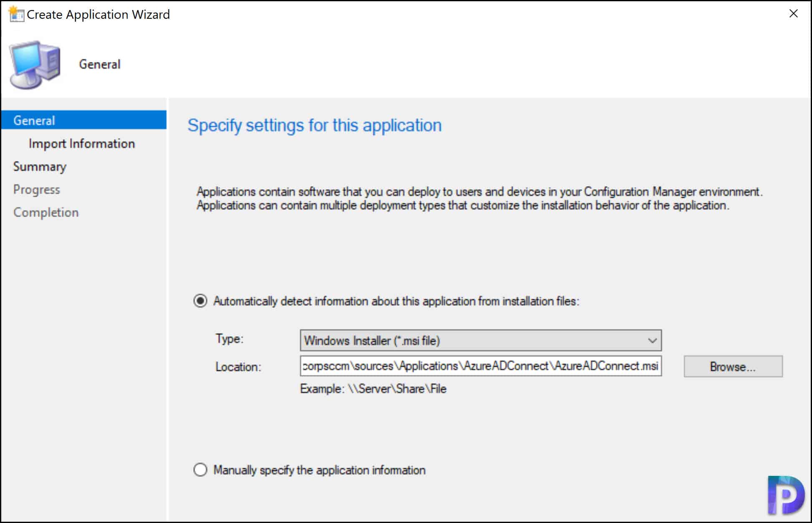Click the computer icon beside General header
The width and height of the screenshot is (812, 523).
tap(35, 65)
